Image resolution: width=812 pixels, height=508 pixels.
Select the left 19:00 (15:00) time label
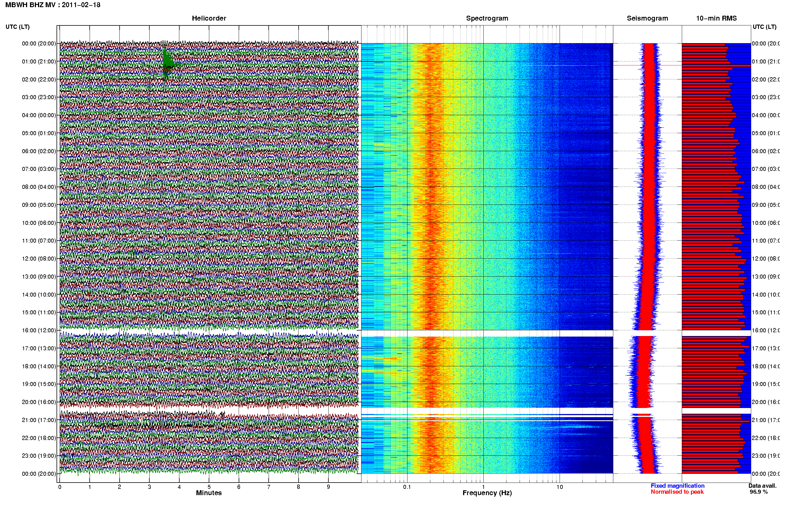tap(39, 384)
